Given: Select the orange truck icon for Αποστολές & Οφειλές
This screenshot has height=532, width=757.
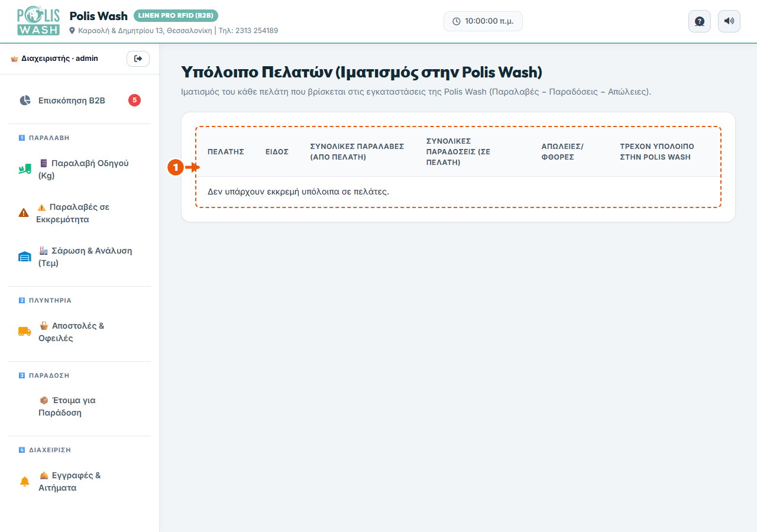Looking at the screenshot, I should point(24,332).
